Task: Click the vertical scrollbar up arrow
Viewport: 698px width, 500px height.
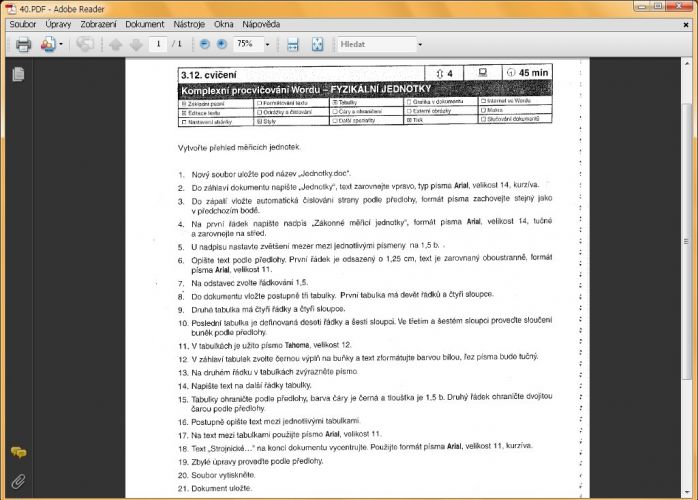Action: pos(686,64)
